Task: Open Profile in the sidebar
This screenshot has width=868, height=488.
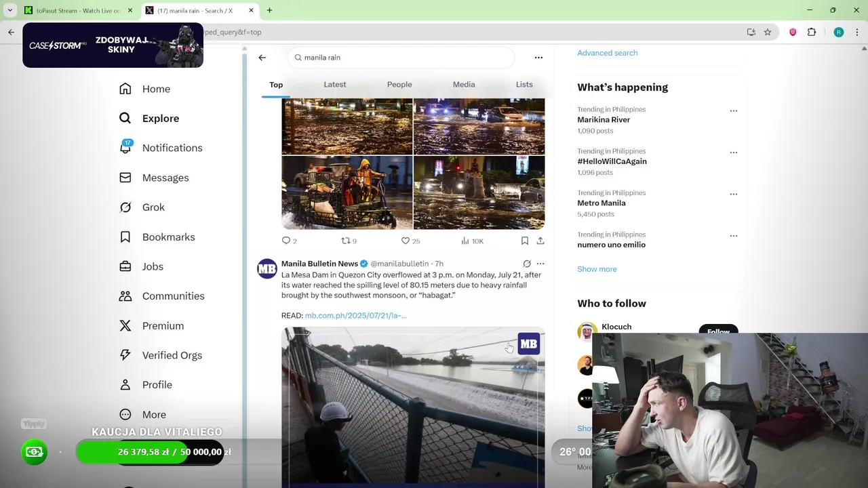Action: pyautogui.click(x=145, y=385)
